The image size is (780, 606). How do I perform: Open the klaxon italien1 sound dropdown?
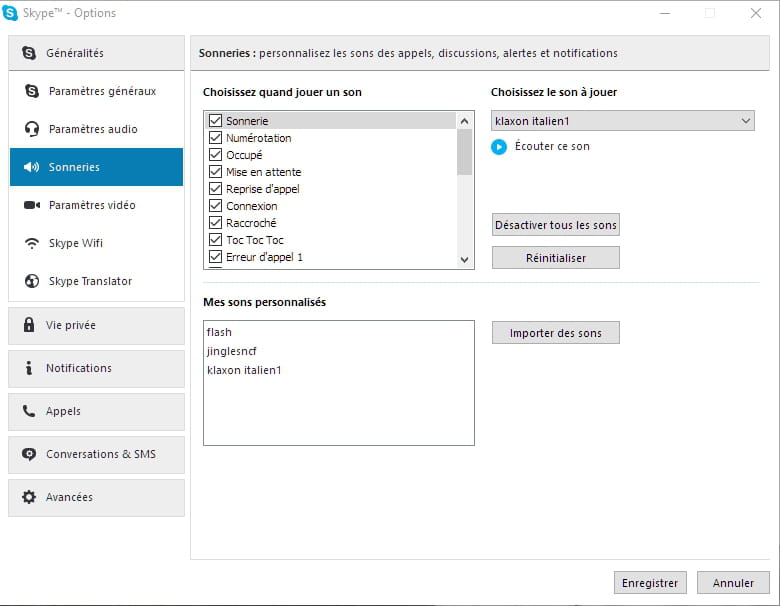[x=622, y=121]
